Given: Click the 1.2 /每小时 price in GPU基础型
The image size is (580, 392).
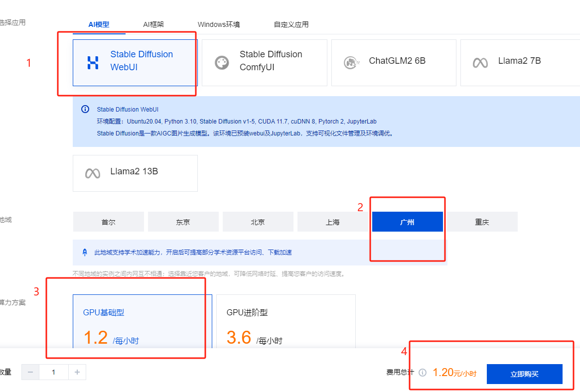Looking at the screenshot, I should (111, 338).
